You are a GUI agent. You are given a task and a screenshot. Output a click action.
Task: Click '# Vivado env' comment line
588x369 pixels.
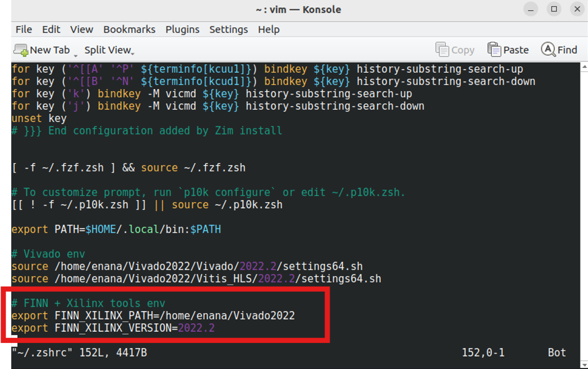tap(49, 254)
